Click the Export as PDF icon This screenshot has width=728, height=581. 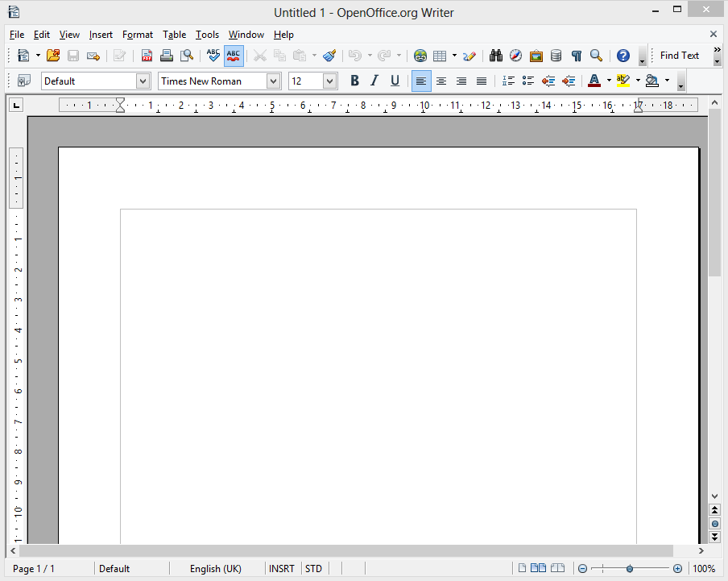147,56
